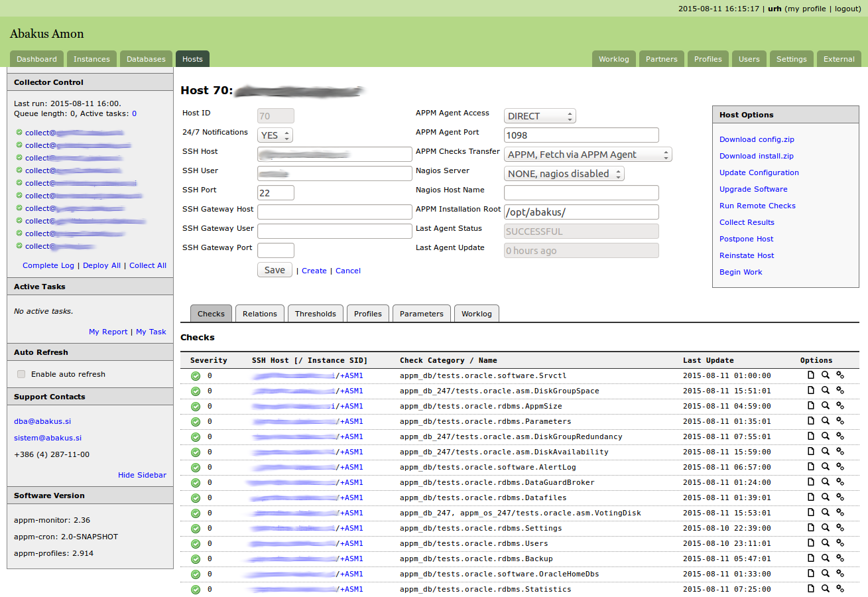Click dba@abakus.si support email
The height and width of the screenshot is (597, 868).
42,421
